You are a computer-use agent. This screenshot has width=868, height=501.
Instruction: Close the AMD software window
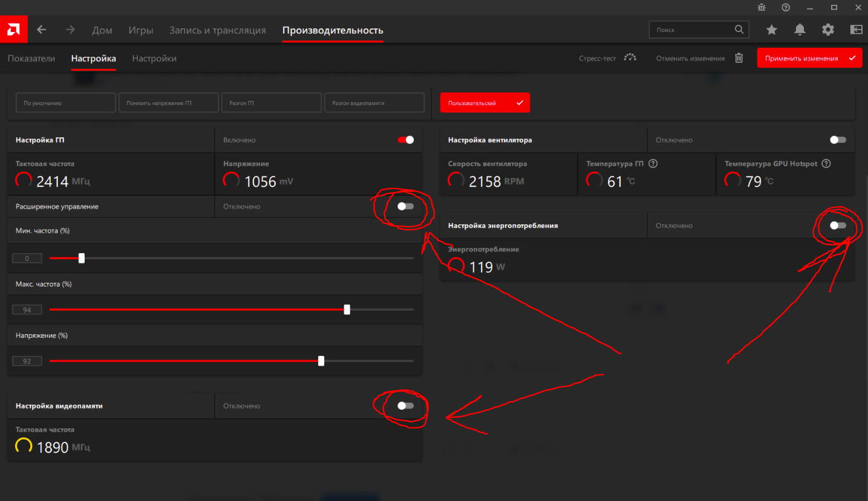[x=858, y=7]
